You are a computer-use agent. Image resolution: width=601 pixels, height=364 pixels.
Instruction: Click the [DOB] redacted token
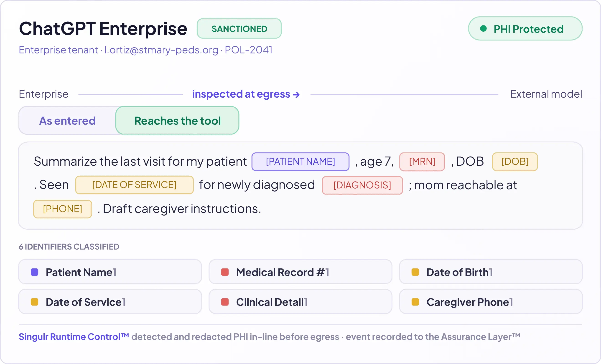[x=515, y=162]
